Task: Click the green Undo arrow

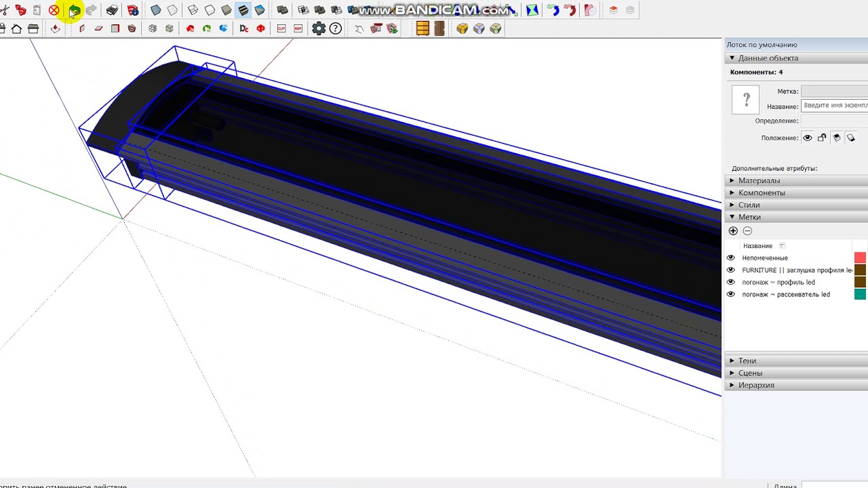Action: [x=75, y=10]
